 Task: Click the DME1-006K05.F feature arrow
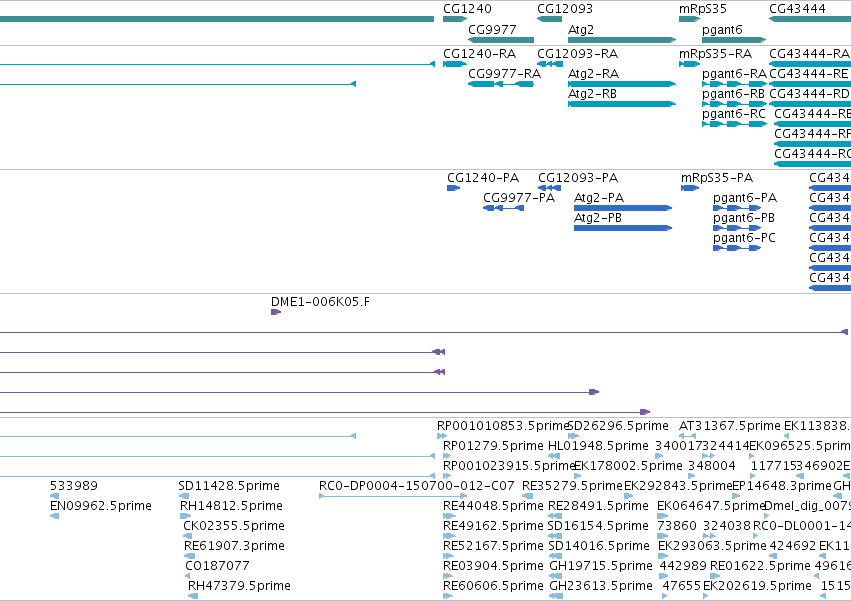tap(276, 312)
